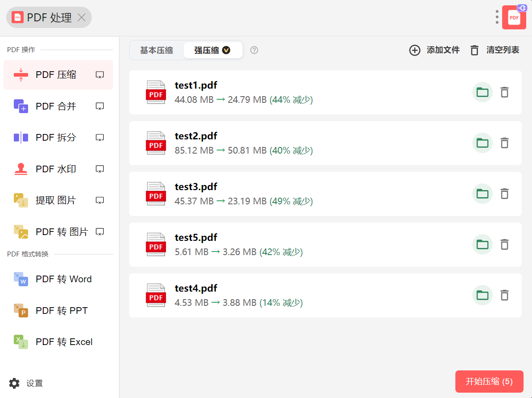Click the pop-out window icon beside PDF 压缩
The width and height of the screenshot is (532, 398).
(x=100, y=75)
